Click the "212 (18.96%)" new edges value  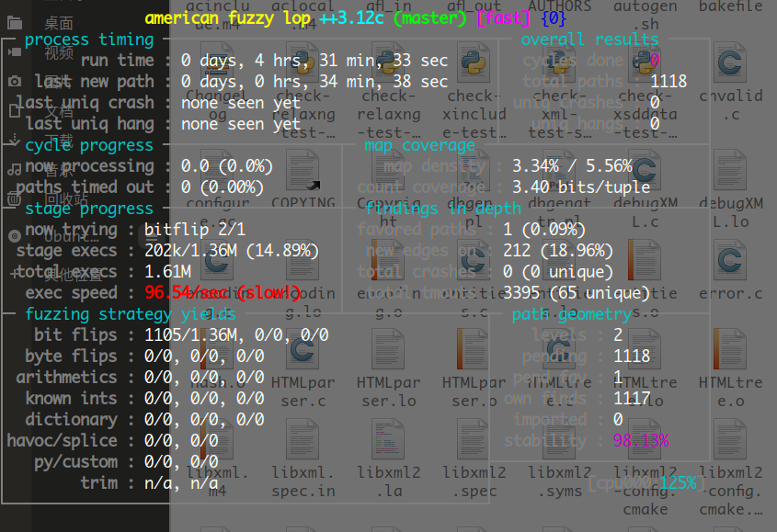click(x=558, y=251)
